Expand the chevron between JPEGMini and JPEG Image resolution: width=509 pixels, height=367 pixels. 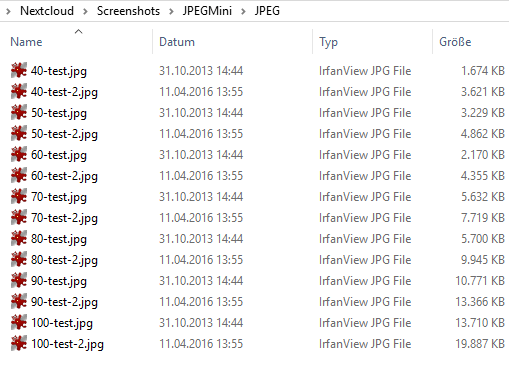243,11
